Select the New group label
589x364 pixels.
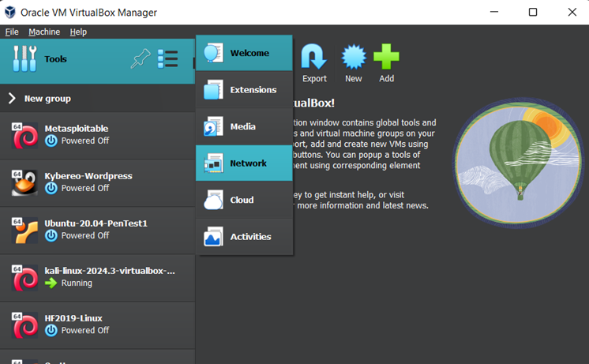[47, 99]
